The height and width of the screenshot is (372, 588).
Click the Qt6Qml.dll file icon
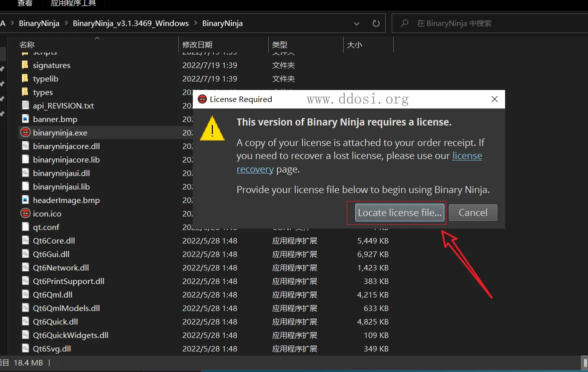25,294
